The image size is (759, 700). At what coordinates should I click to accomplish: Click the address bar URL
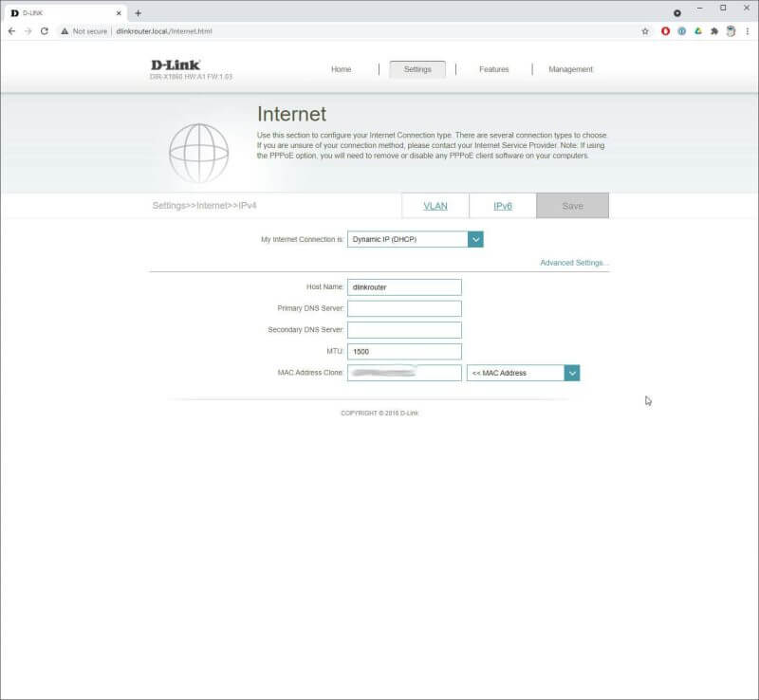(x=164, y=31)
